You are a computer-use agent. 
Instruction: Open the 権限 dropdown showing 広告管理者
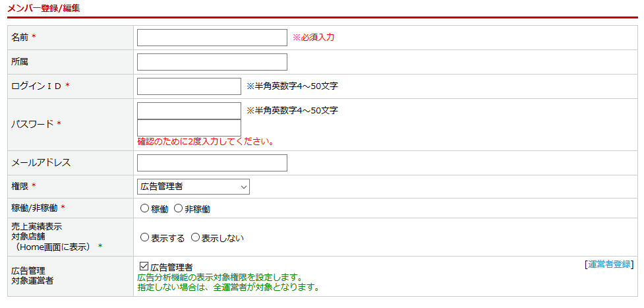(193, 187)
